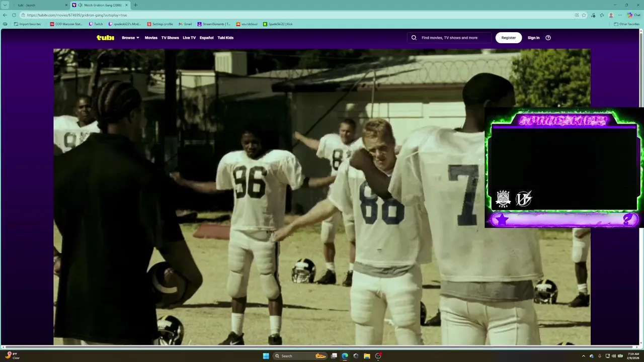The height and width of the screenshot is (362, 644).
Task: Open the Live TV section
Action: point(189,38)
